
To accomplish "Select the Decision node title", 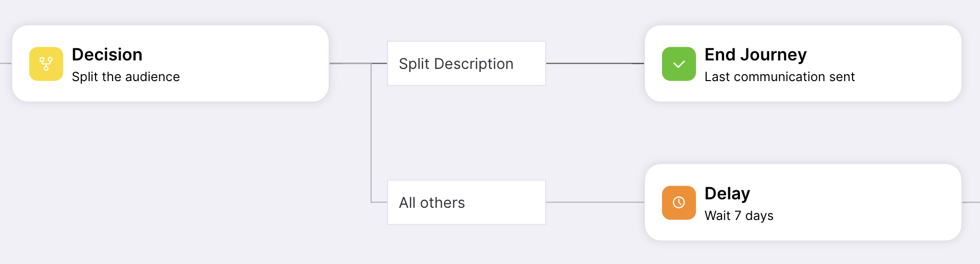I will click(x=107, y=55).
